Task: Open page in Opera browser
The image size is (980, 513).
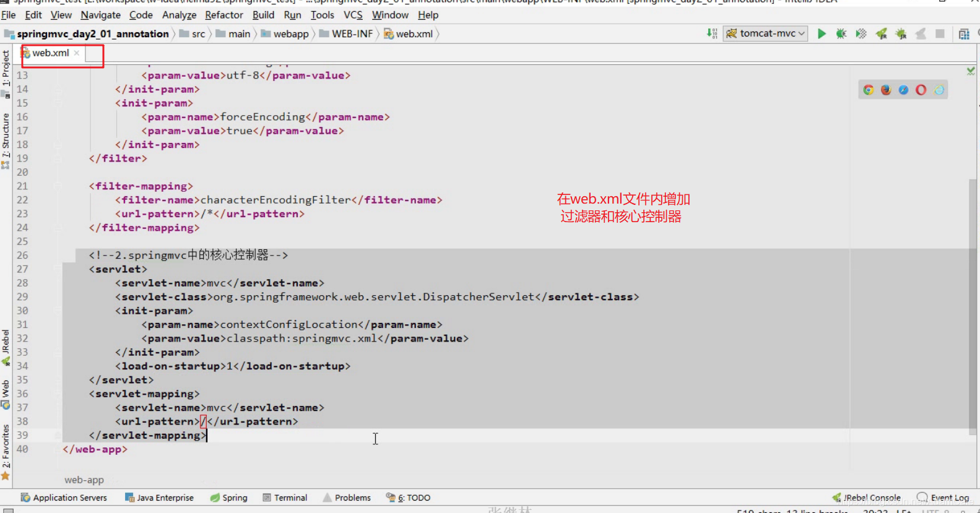Action: point(921,90)
